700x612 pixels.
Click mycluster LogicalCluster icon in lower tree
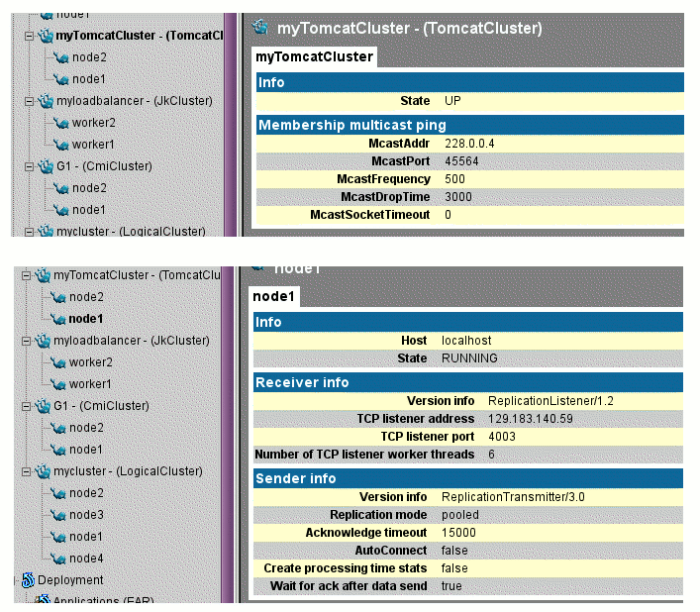click(x=43, y=471)
